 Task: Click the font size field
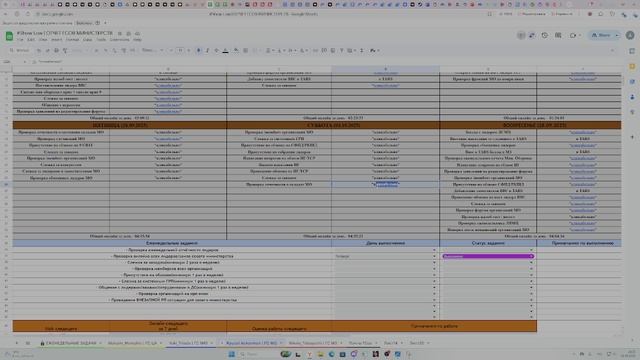(x=180, y=51)
